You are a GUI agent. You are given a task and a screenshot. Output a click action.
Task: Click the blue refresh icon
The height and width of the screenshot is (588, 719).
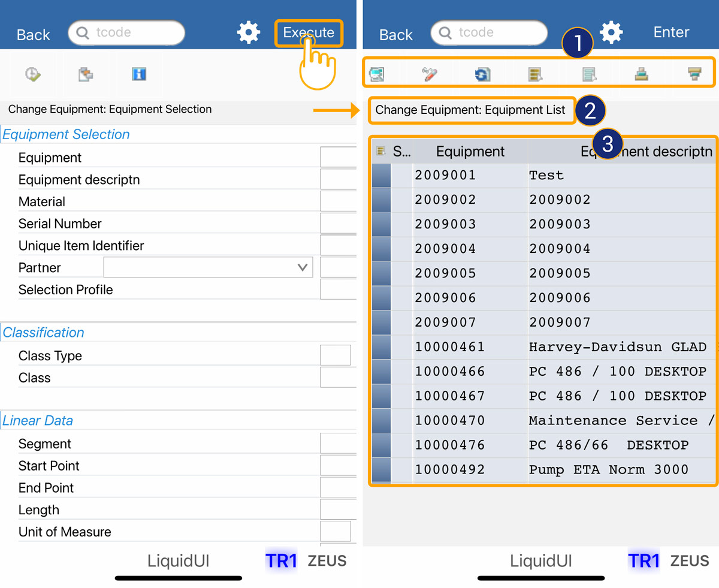(x=482, y=74)
